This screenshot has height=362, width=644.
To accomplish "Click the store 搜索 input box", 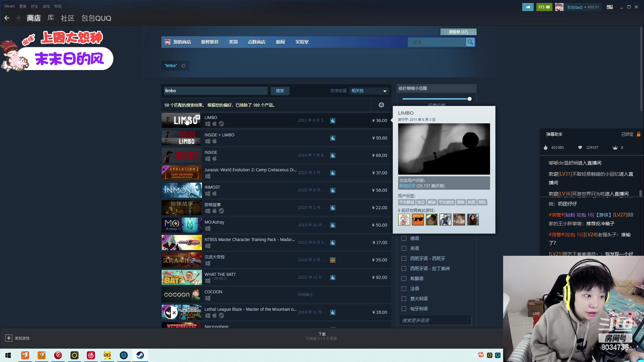I will [437, 42].
